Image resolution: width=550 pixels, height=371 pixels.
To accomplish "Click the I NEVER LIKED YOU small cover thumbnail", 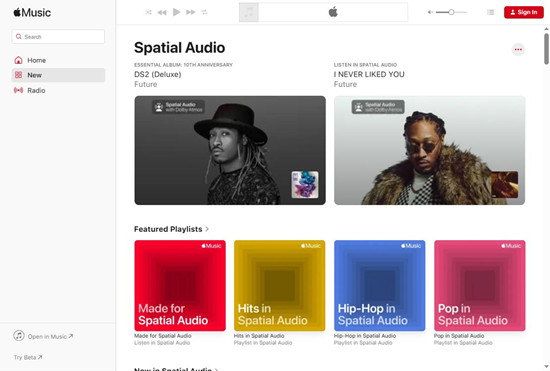I will point(504,184).
